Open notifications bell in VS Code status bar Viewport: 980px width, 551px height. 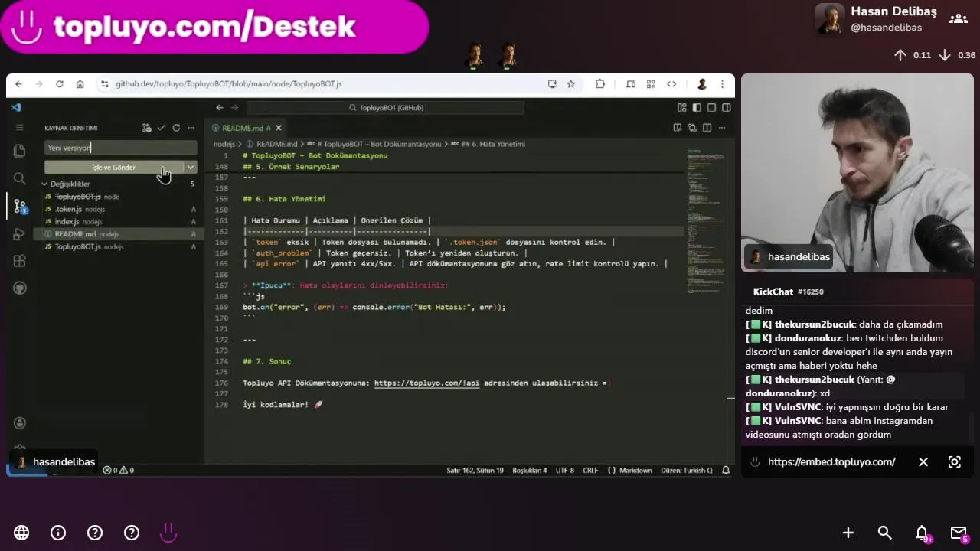coord(726,470)
